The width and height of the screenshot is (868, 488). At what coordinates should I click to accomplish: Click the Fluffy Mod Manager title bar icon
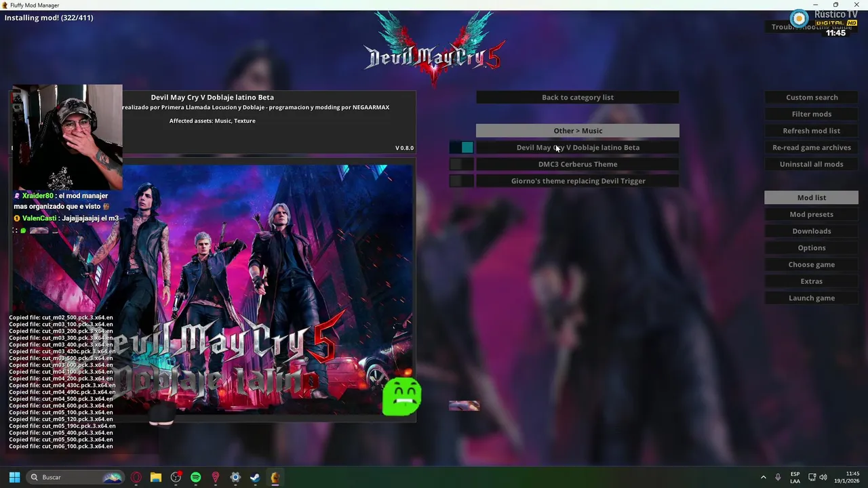click(x=5, y=5)
